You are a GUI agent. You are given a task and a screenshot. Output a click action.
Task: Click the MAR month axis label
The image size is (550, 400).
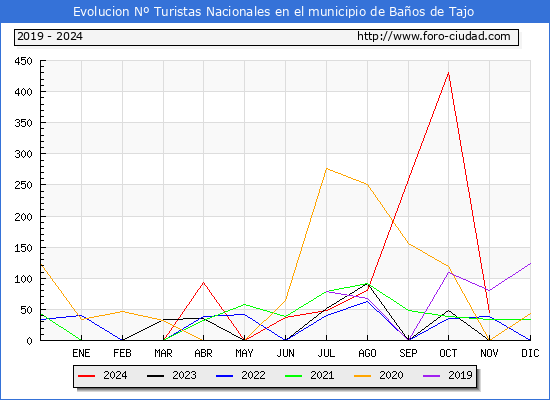point(163,353)
